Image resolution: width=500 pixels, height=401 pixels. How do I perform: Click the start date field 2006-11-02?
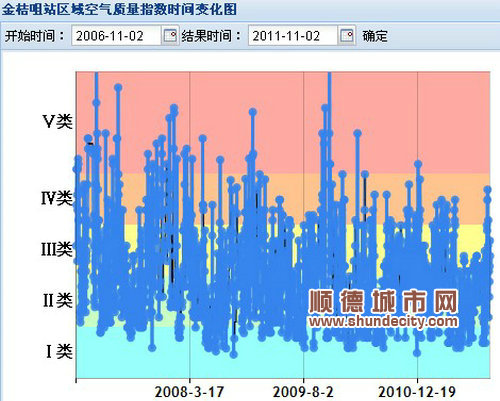pyautogui.click(x=116, y=36)
